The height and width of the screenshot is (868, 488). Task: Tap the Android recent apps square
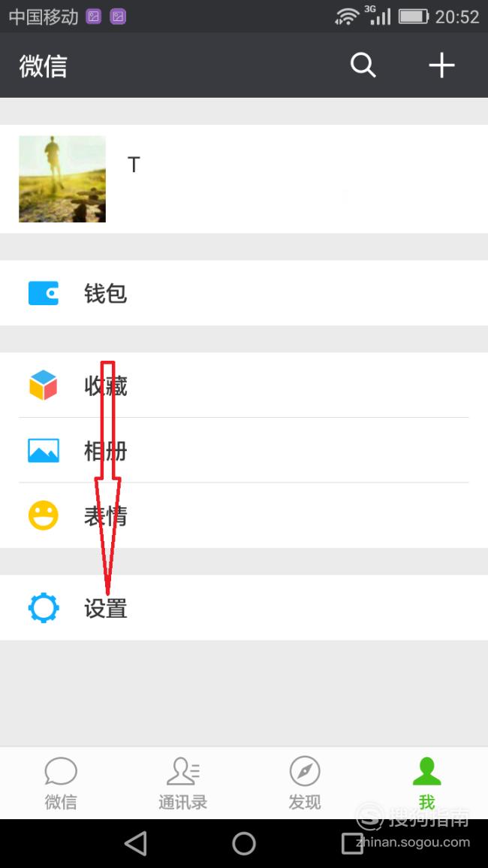pyautogui.click(x=352, y=844)
